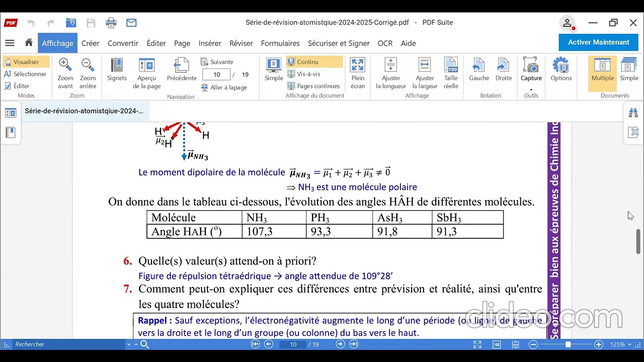
Task: Open the Convertir ribbon tab
Action: pyautogui.click(x=123, y=43)
